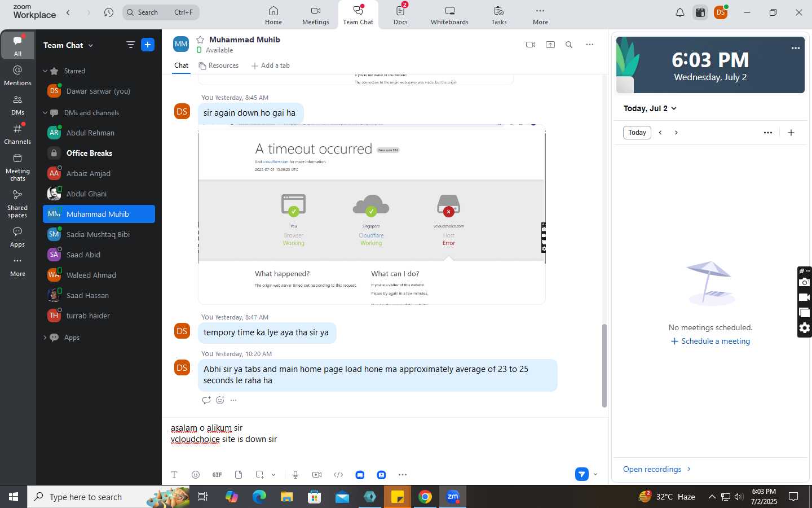This screenshot has width=812, height=508.
Task: Open chat with Dawar sarwar (you)
Action: pos(99,91)
